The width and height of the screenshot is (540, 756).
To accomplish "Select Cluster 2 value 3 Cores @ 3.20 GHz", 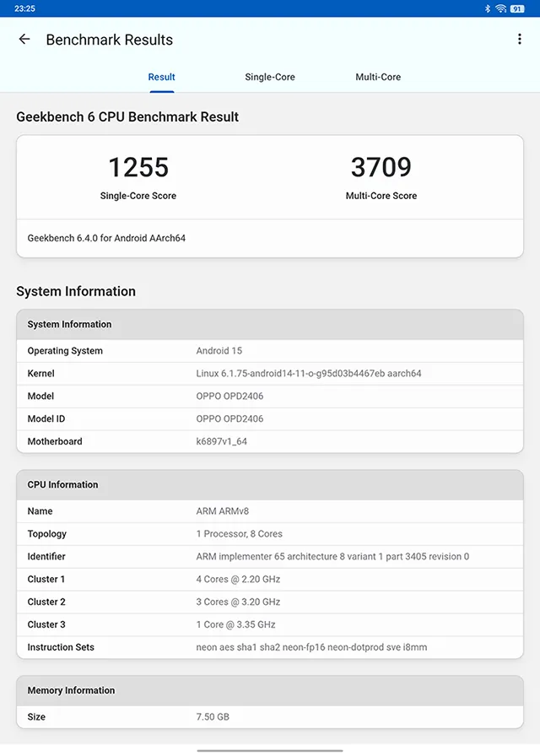I will (x=238, y=602).
